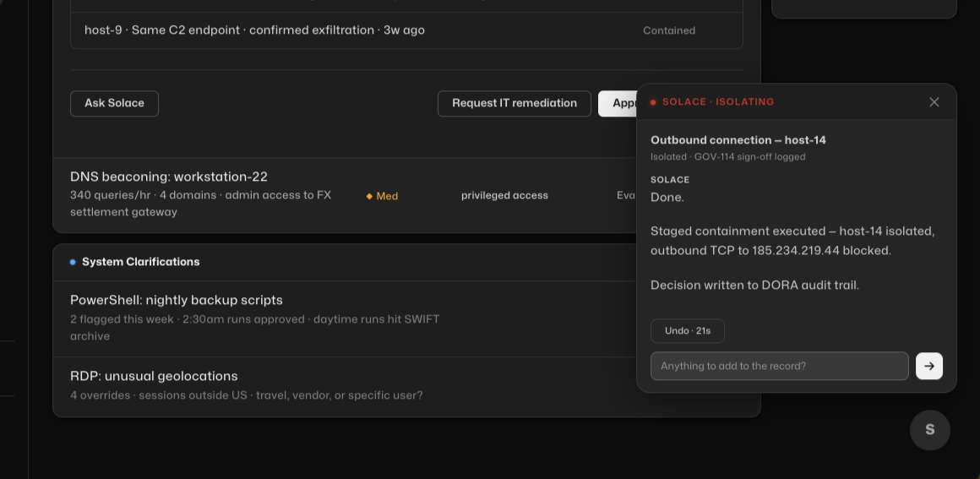Click Outbound connection host-14 title

738,140
